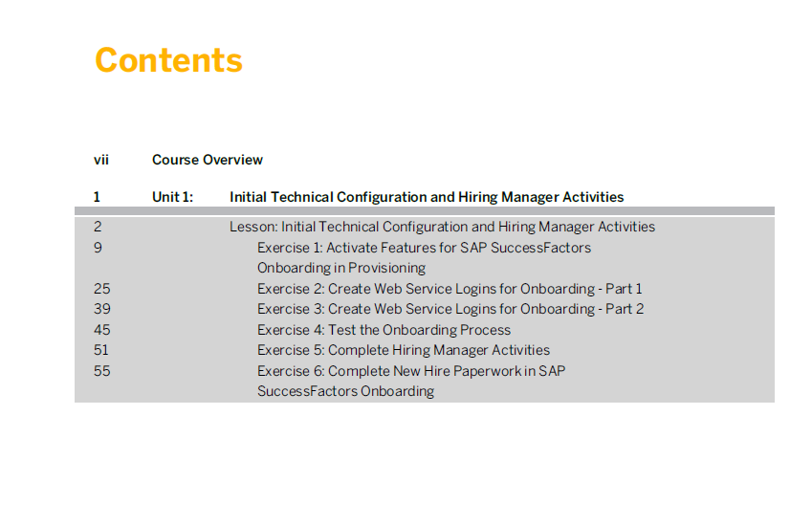This screenshot has height=525, width=812.
Task: Click page number 45
Action: coord(102,330)
